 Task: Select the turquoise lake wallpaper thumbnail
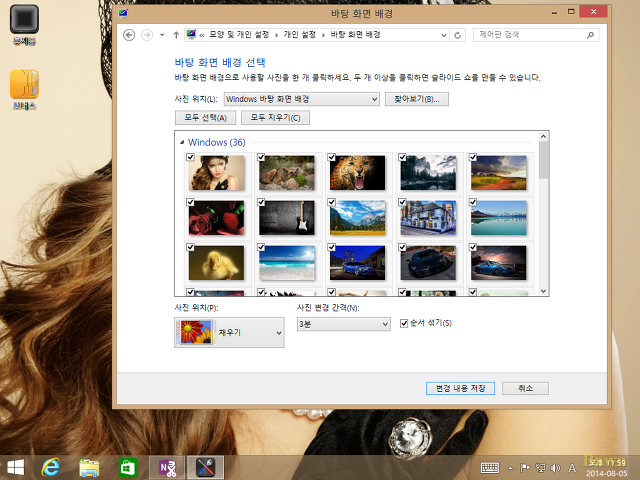[499, 218]
